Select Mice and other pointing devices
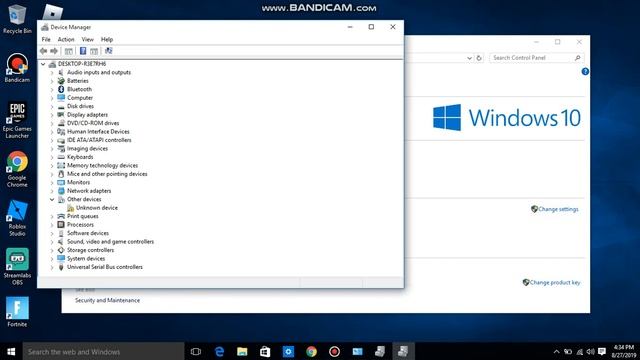Screen dimensions: 640x360 [x=107, y=174]
